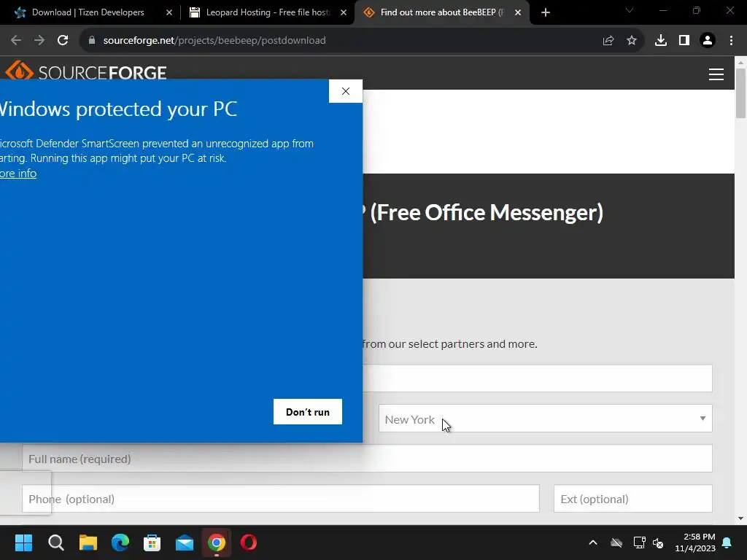The height and width of the screenshot is (560, 747).
Task: Open network settings from the tray icon
Action: (639, 542)
